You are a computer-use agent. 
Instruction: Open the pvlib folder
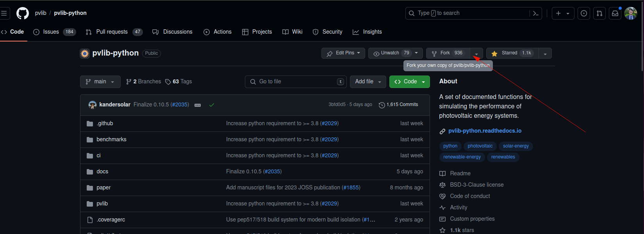(102, 203)
